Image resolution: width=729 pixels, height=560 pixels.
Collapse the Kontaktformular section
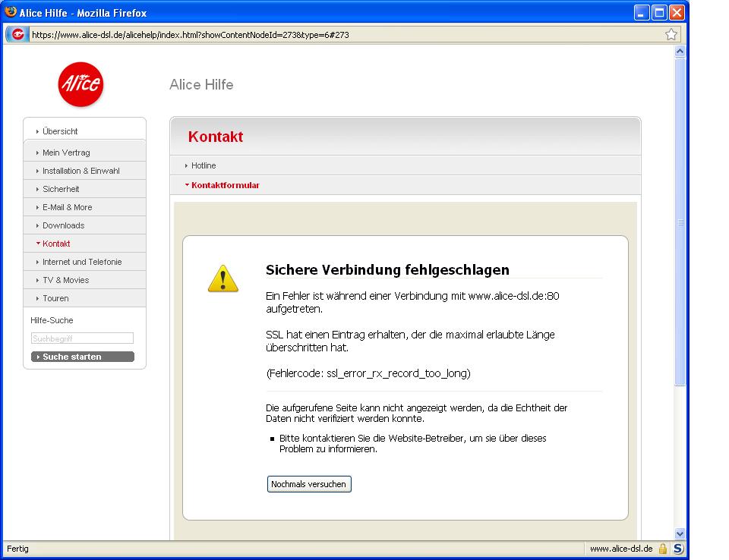click(225, 185)
